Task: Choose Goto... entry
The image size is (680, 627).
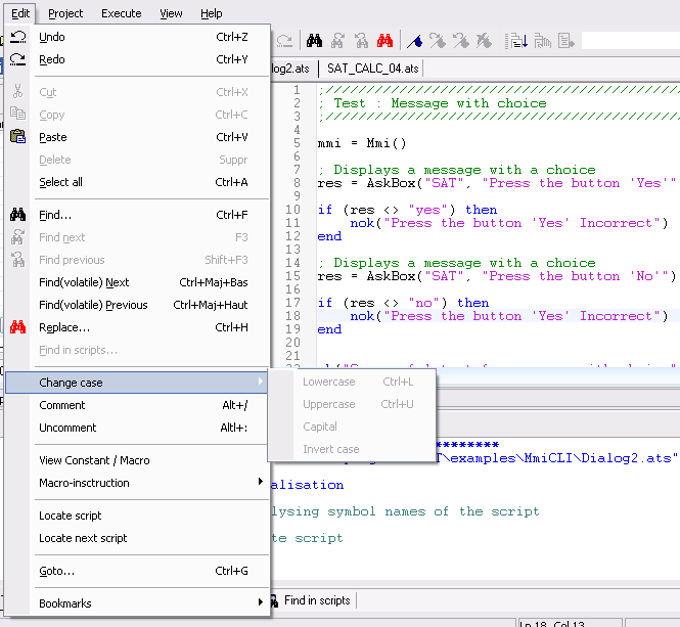Action: point(137,571)
